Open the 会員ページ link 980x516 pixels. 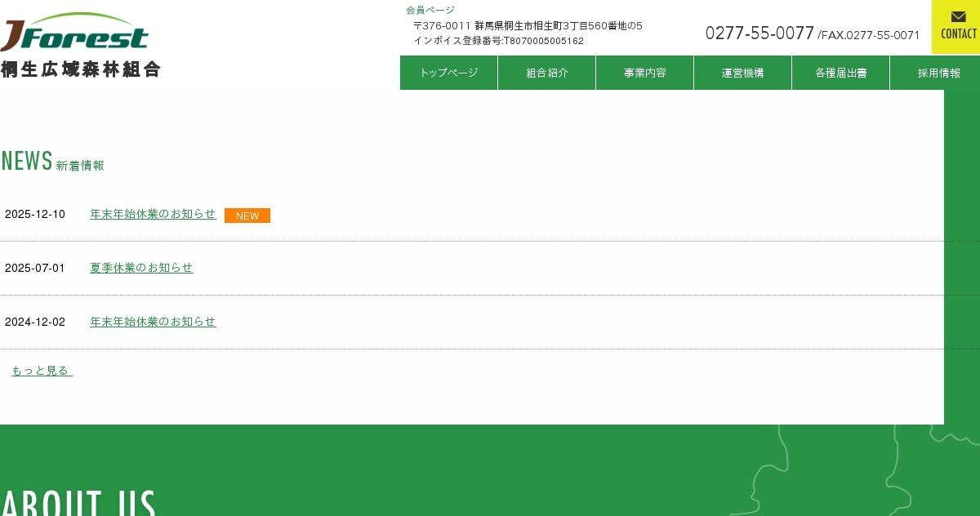point(430,10)
